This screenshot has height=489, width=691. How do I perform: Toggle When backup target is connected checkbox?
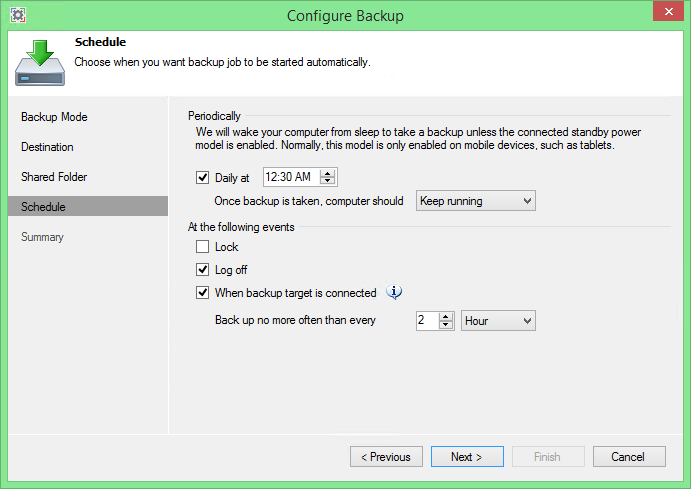(202, 293)
